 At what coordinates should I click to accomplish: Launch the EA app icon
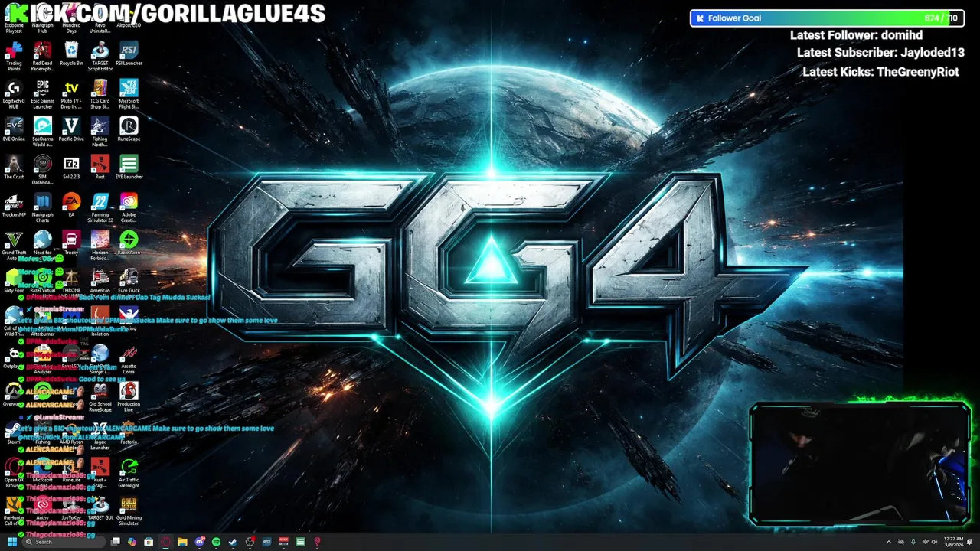coord(71,204)
